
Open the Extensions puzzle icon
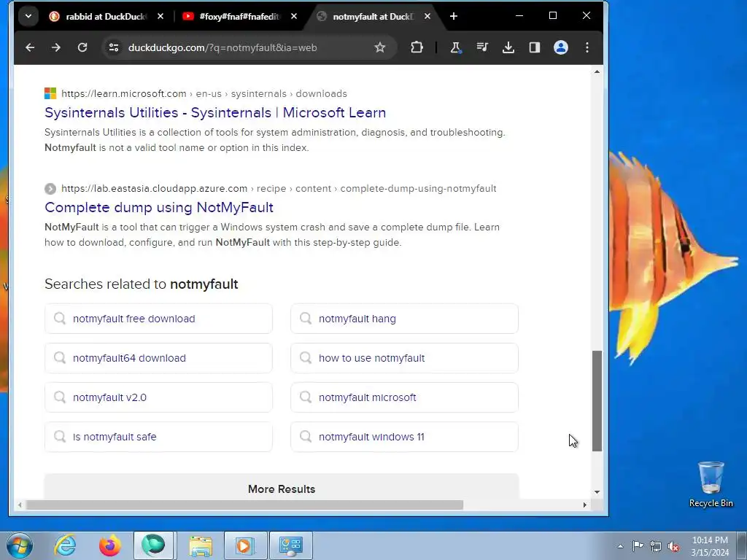click(417, 47)
